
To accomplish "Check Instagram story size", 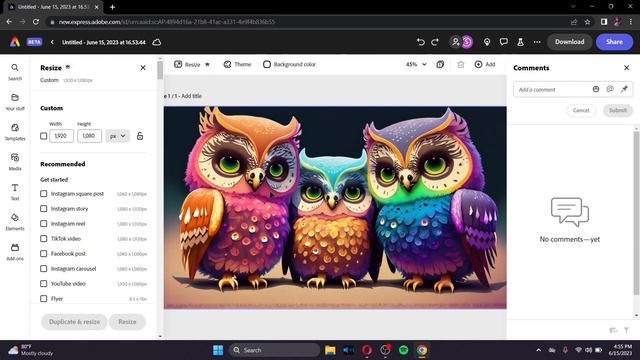I will 44,209.
